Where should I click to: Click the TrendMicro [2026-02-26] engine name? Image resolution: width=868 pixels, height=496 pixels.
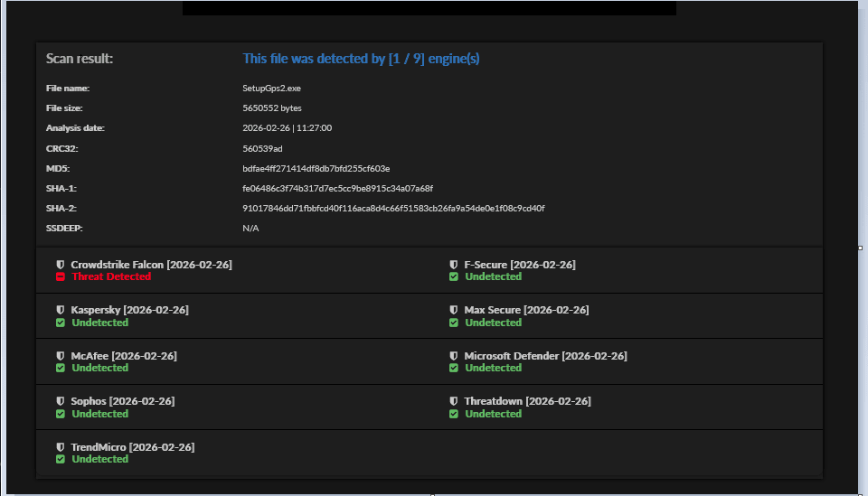133,447
